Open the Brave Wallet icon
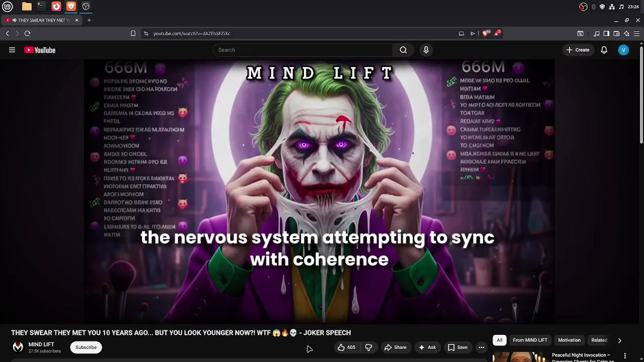 click(x=616, y=34)
